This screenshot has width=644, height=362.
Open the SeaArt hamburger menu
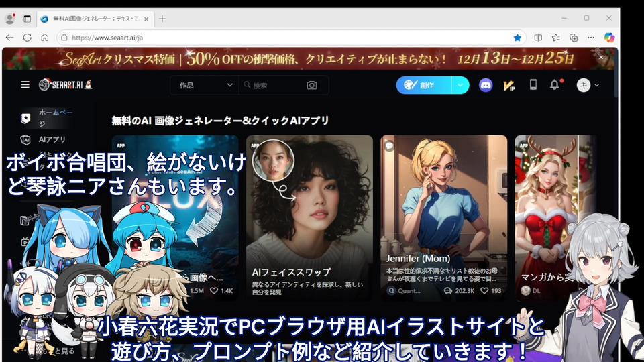tap(25, 85)
